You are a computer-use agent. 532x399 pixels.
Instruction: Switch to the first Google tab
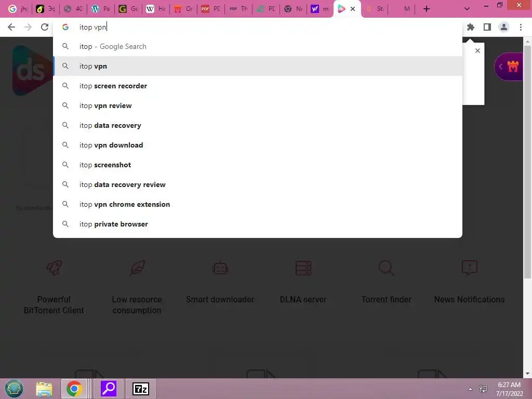[18, 9]
